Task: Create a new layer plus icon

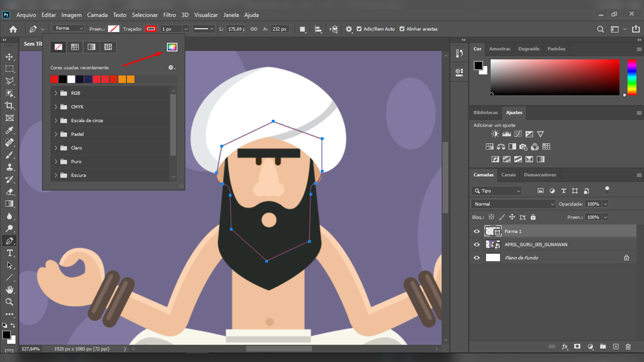Action: click(616, 347)
